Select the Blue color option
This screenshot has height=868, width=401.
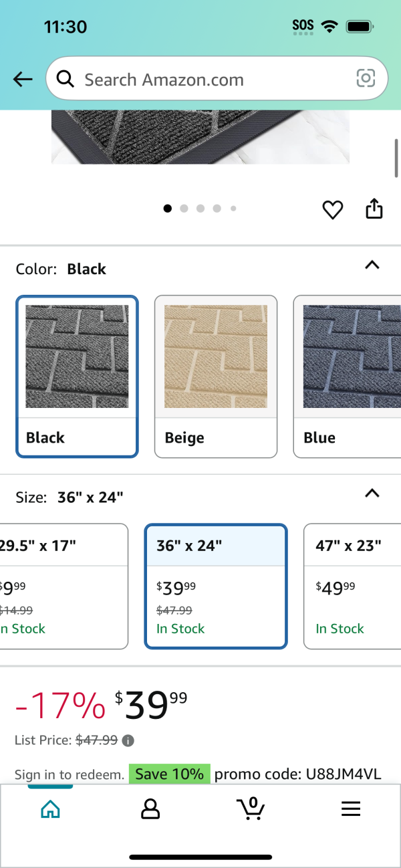click(x=348, y=376)
